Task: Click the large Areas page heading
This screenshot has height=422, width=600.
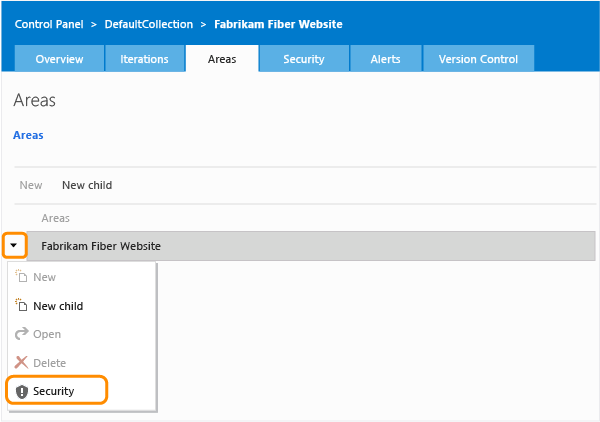Action: click(x=34, y=100)
